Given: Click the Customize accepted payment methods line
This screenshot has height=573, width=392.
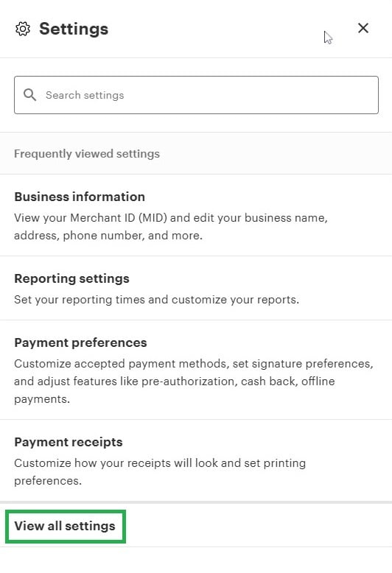Looking at the screenshot, I should click(x=194, y=364).
